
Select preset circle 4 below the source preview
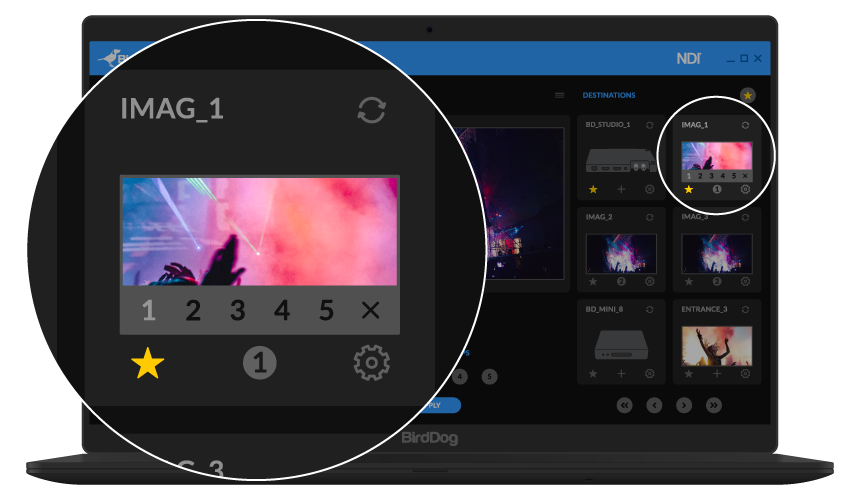460,377
